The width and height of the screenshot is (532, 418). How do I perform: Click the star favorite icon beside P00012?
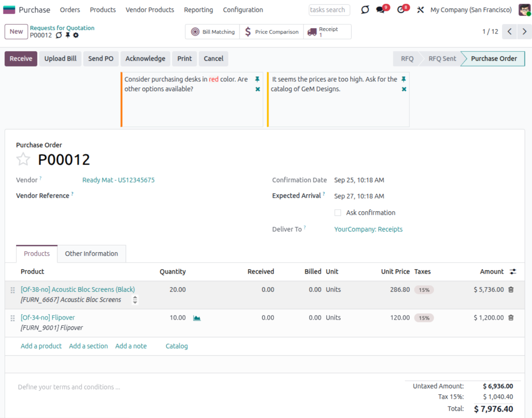pyautogui.click(x=23, y=160)
